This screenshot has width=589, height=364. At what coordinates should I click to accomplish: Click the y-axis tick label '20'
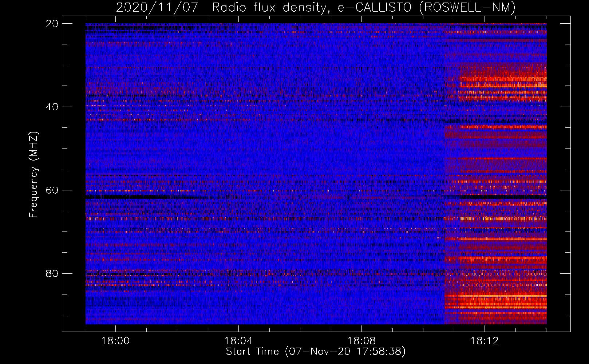click(52, 24)
